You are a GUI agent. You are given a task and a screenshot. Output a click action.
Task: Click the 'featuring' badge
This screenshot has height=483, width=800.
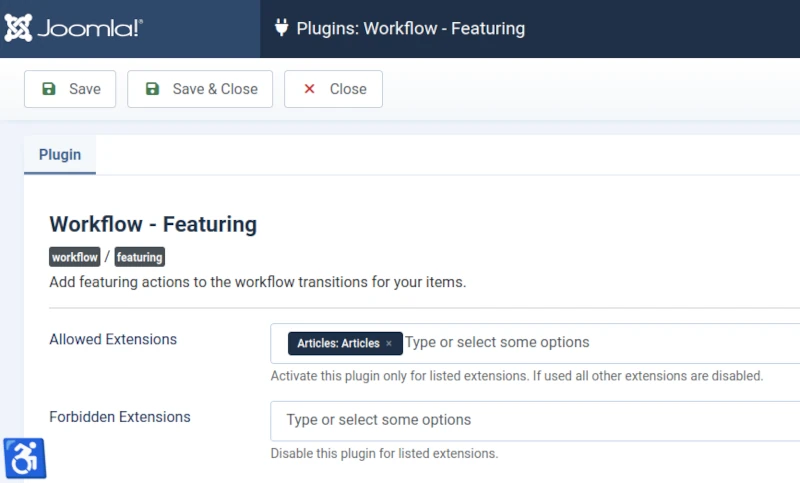139,257
